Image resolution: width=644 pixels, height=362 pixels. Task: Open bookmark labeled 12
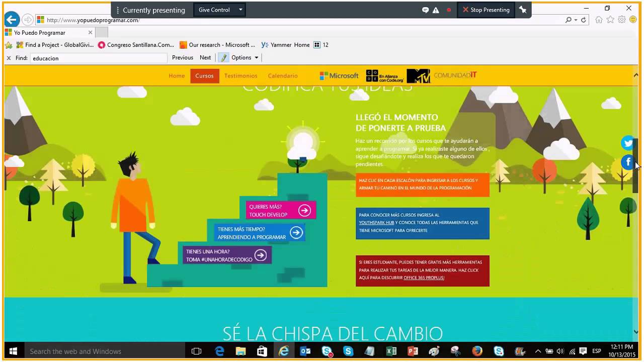pos(321,45)
